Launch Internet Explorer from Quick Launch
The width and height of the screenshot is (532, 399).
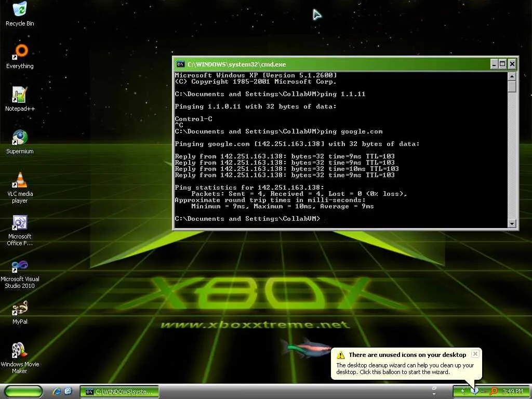(x=57, y=392)
